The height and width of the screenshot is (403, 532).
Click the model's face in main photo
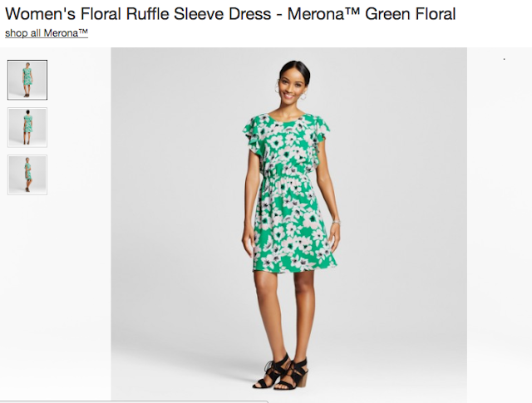click(291, 86)
